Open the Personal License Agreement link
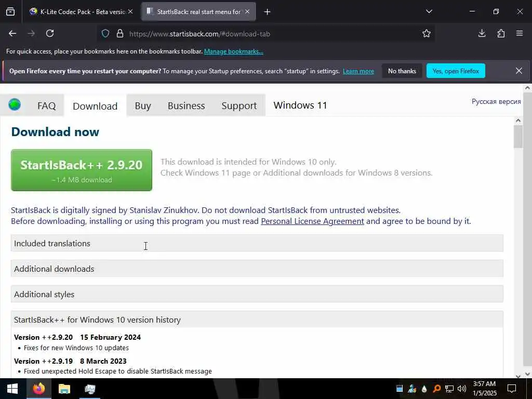532x399 pixels. (312, 221)
